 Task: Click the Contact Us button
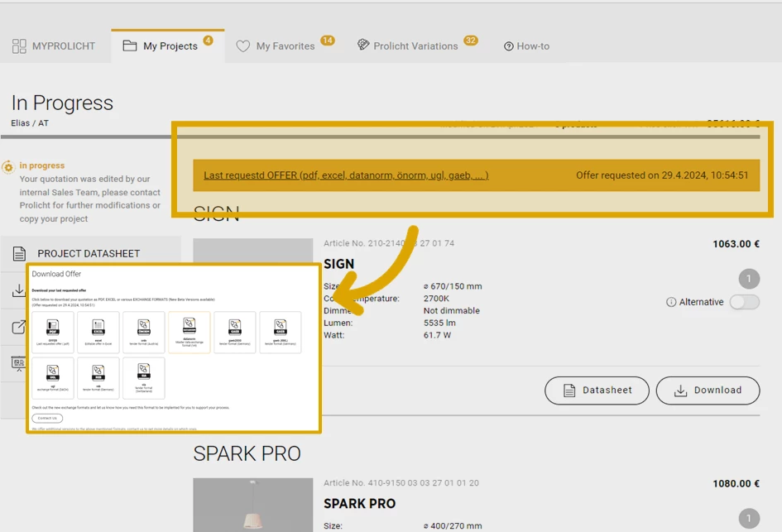(x=47, y=418)
